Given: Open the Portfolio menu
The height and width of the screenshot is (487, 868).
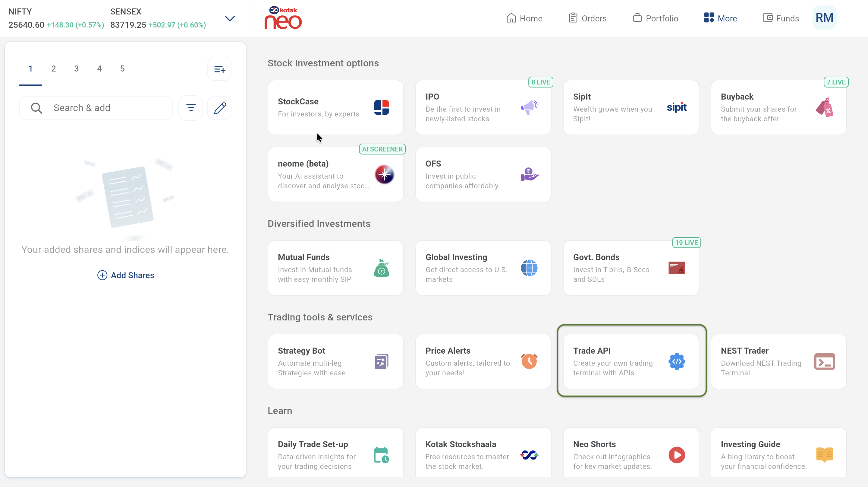Looking at the screenshot, I should pos(656,18).
